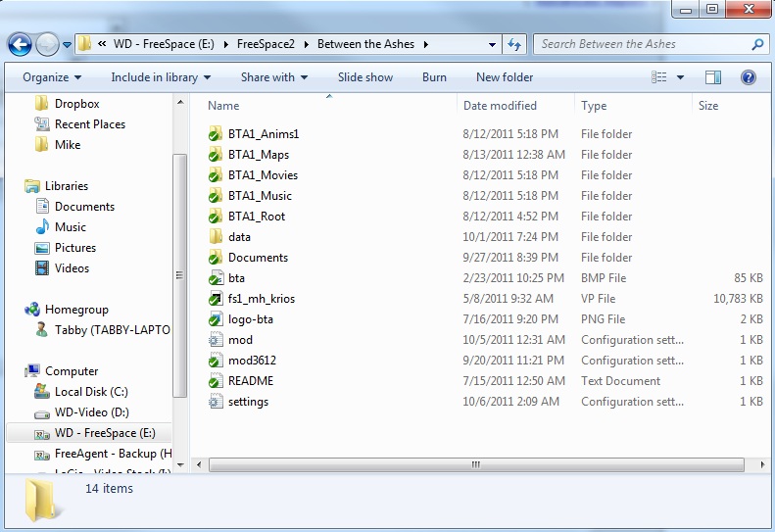Click the Slide show toolbar button
The height and width of the screenshot is (532, 775).
[x=365, y=77]
